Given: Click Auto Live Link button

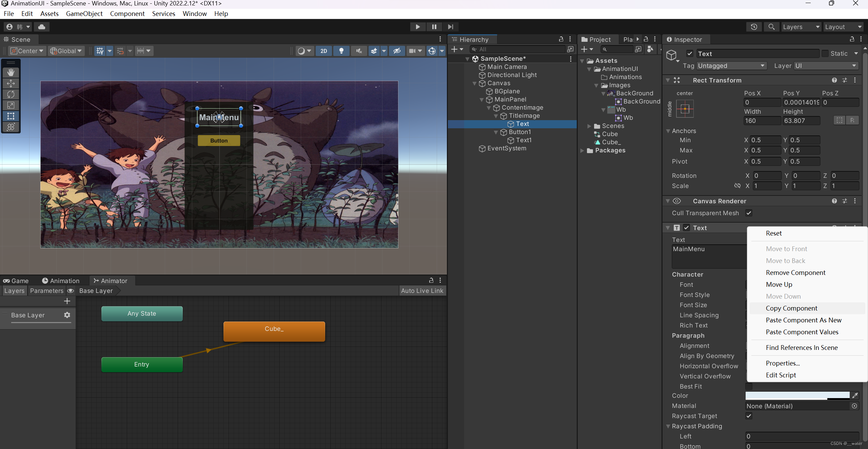Looking at the screenshot, I should pos(422,291).
